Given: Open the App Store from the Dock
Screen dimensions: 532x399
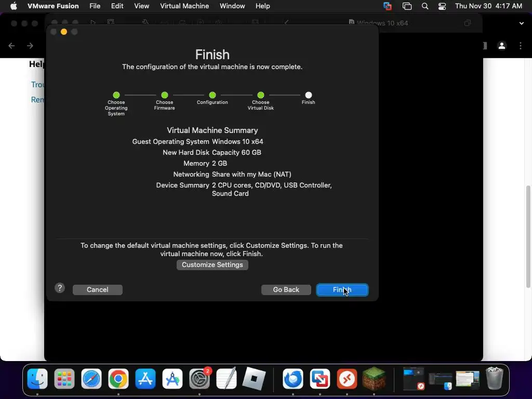Looking at the screenshot, I should [x=145, y=379].
